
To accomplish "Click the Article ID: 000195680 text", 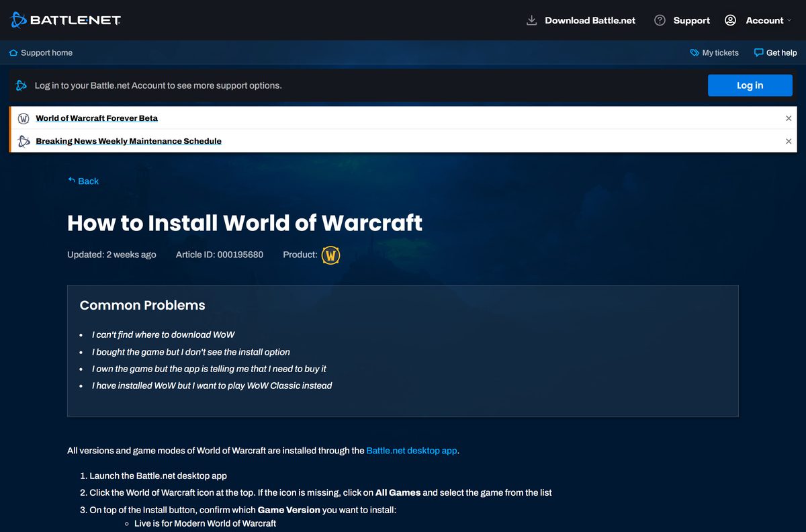I will [220, 255].
